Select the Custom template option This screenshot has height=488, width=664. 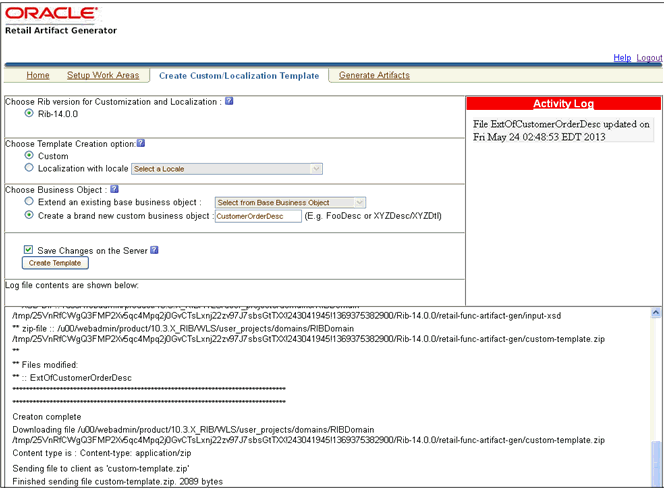pos(29,155)
